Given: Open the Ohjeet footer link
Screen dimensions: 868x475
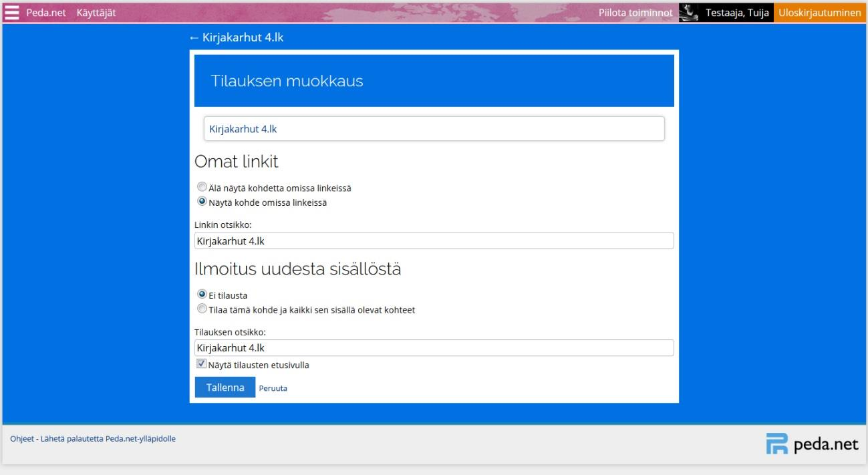Looking at the screenshot, I should [x=21, y=439].
